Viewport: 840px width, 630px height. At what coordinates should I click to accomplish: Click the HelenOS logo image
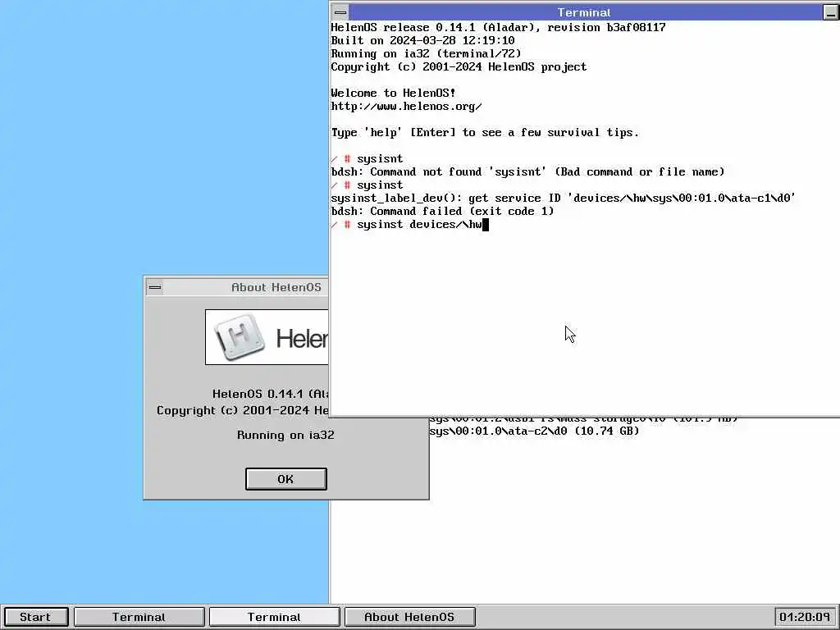(267, 337)
